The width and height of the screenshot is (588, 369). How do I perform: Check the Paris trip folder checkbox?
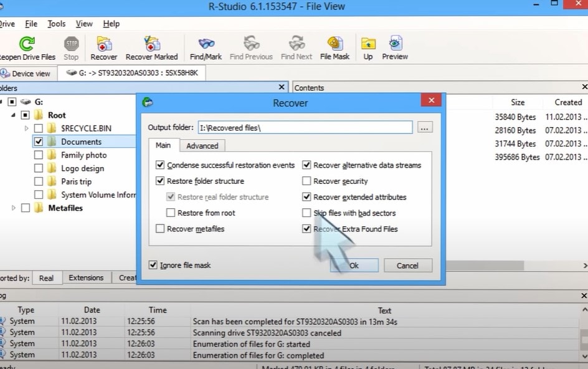pyautogui.click(x=38, y=181)
